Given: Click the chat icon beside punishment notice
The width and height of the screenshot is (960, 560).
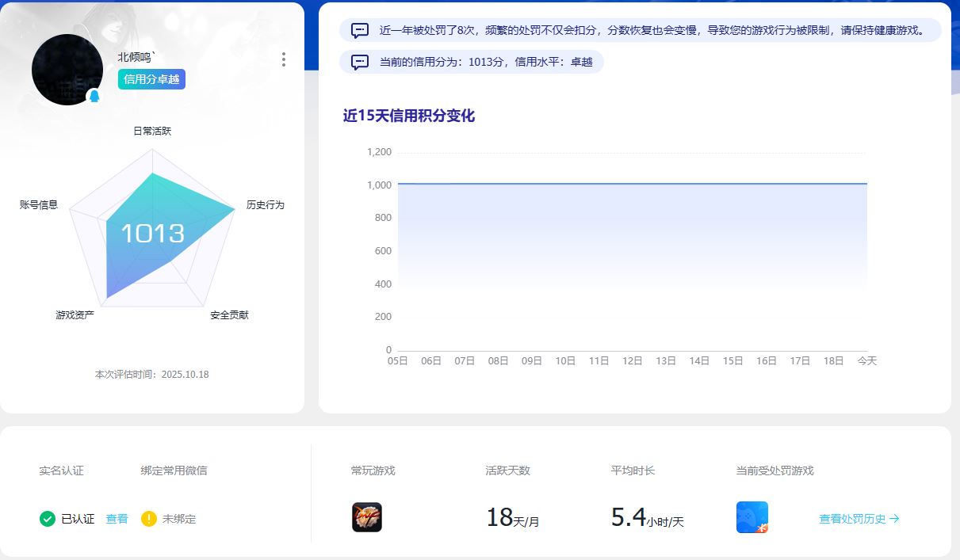Looking at the screenshot, I should click(360, 31).
